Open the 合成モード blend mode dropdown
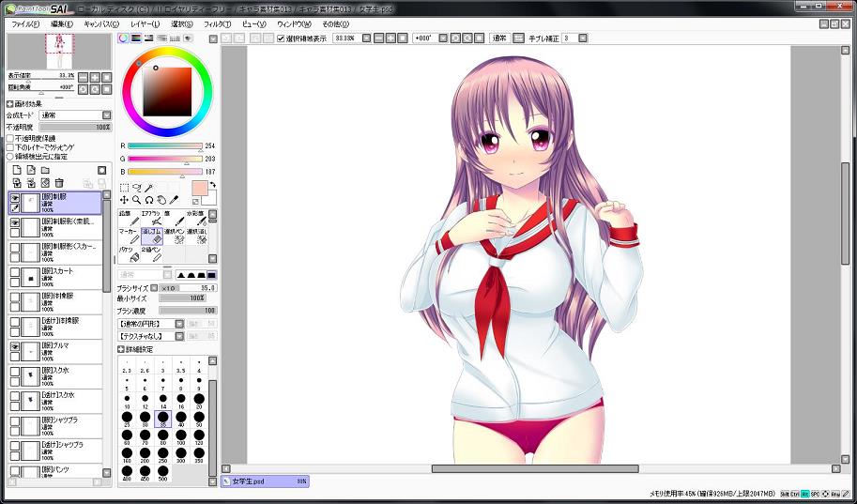This screenshot has height=504, width=857. click(x=73, y=115)
